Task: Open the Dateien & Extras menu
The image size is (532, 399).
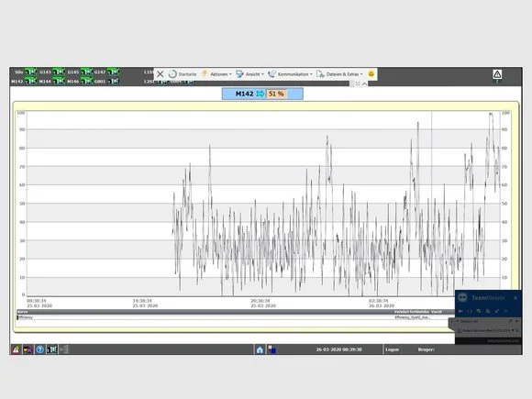Action: [339, 74]
